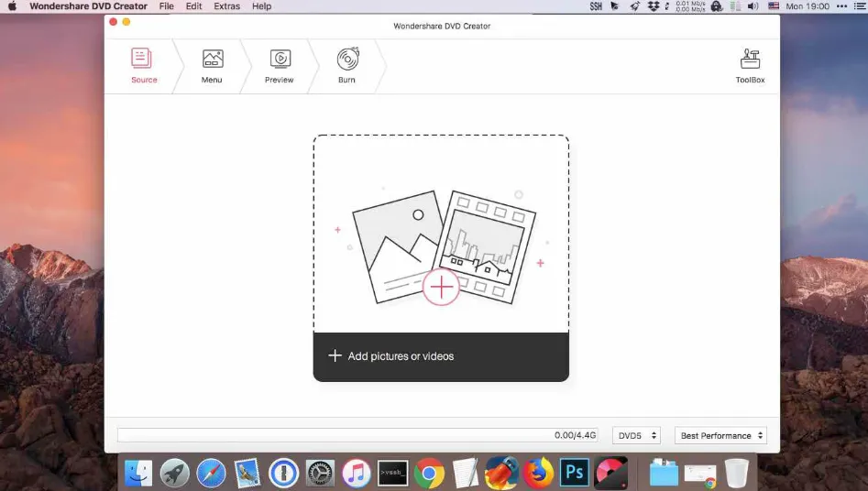Open Finder from the dock
Viewport: 868px width, 491px height.
(137, 474)
